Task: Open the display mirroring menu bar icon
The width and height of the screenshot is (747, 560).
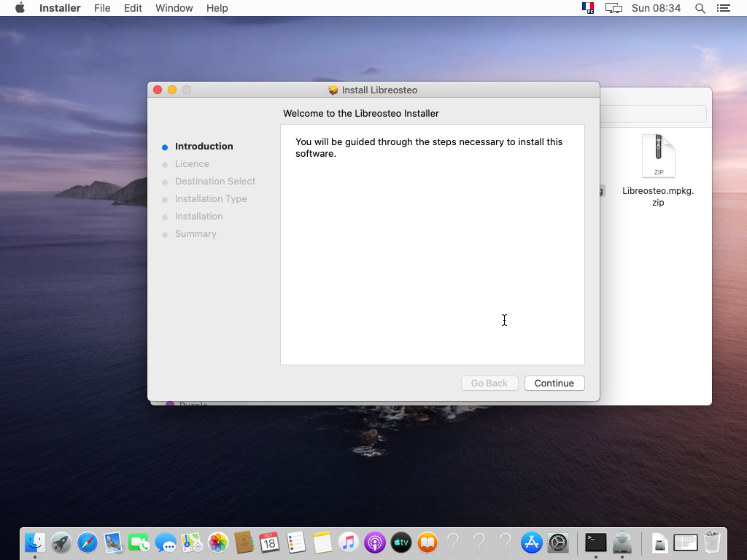Action: point(614,8)
